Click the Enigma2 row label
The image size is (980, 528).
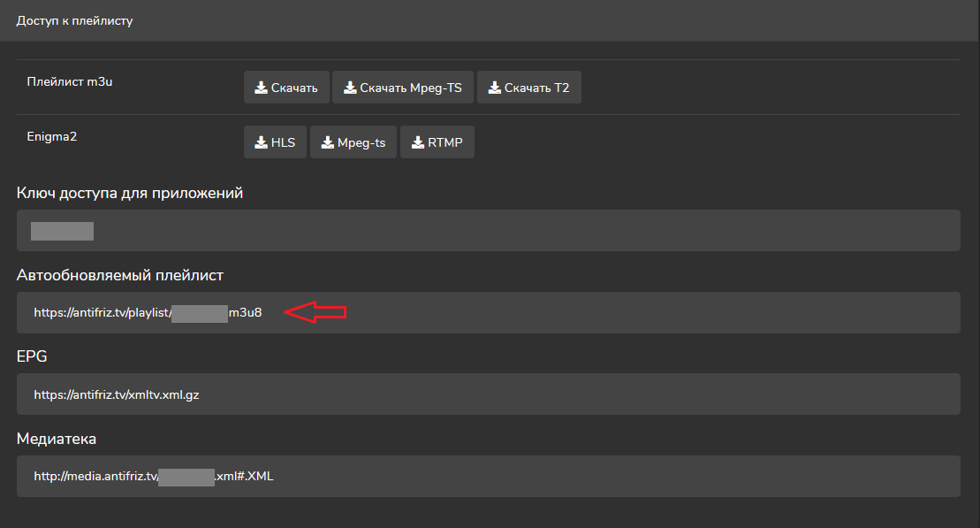click(53, 136)
